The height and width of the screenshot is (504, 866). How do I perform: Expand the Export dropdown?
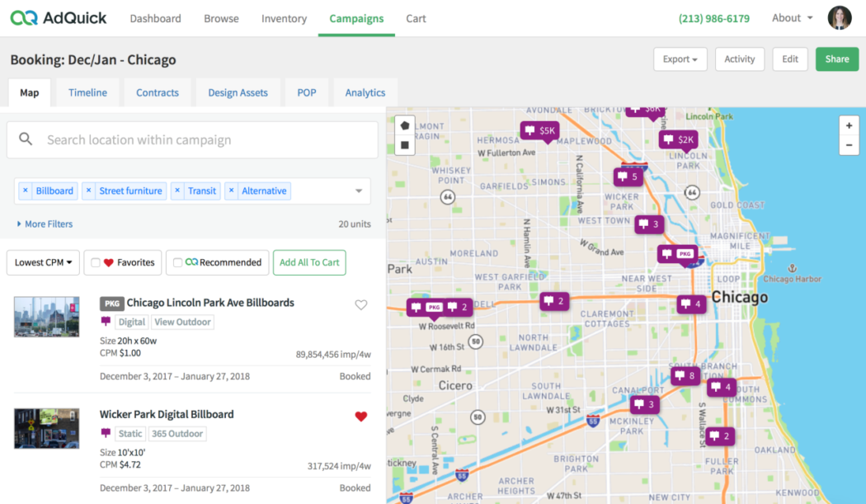[x=680, y=59]
